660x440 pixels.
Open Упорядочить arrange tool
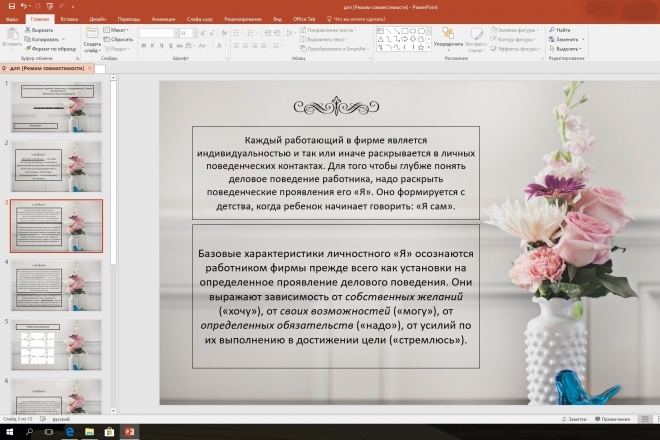coord(448,40)
